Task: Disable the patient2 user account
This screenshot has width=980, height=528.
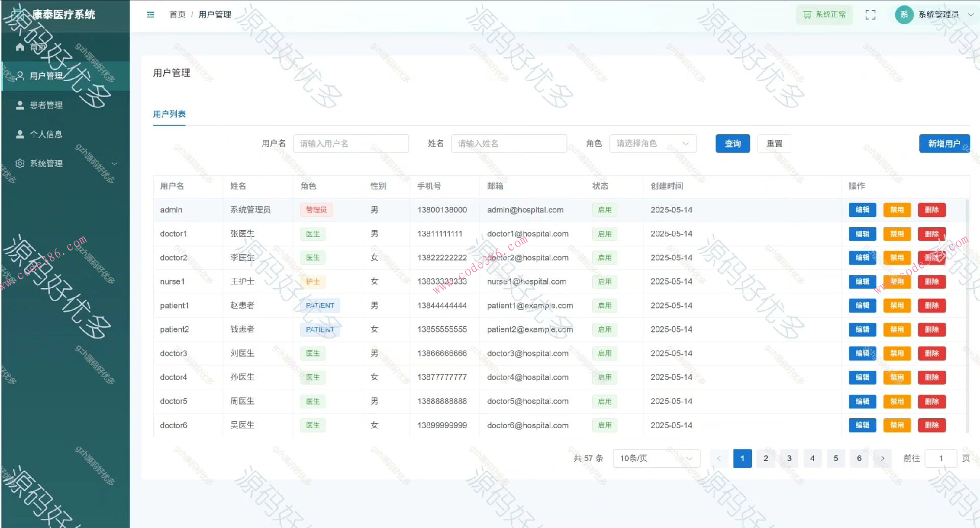Action: [x=897, y=329]
